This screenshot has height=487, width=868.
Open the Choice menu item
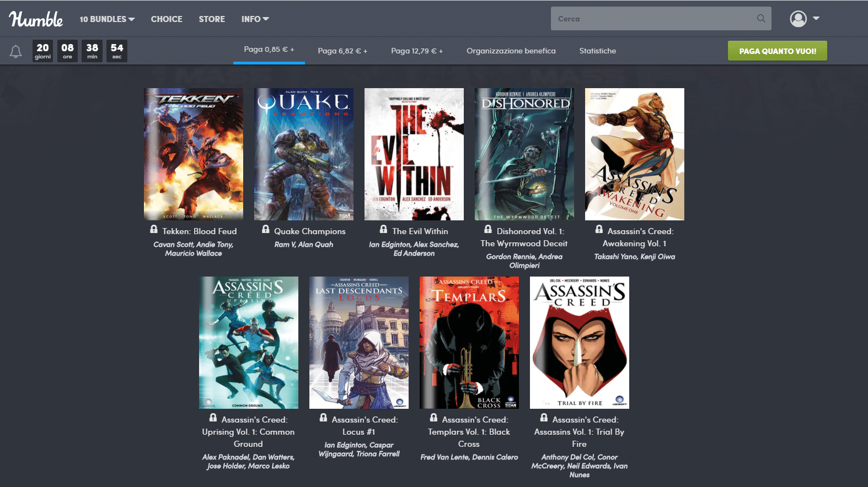point(167,19)
